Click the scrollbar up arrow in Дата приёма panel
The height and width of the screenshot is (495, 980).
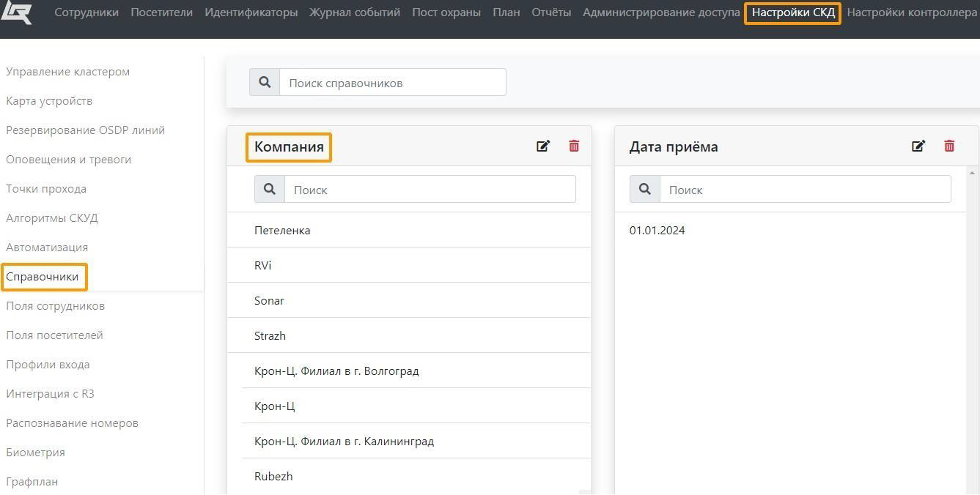click(973, 174)
